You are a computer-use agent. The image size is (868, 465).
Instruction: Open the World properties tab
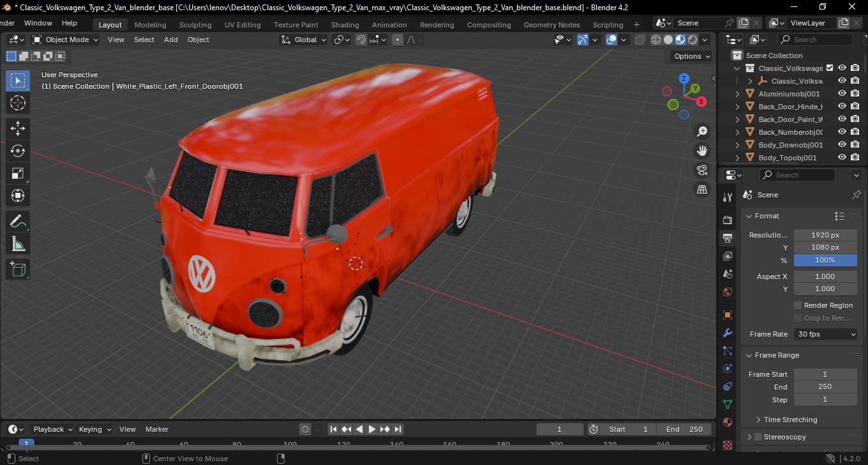[x=727, y=292]
